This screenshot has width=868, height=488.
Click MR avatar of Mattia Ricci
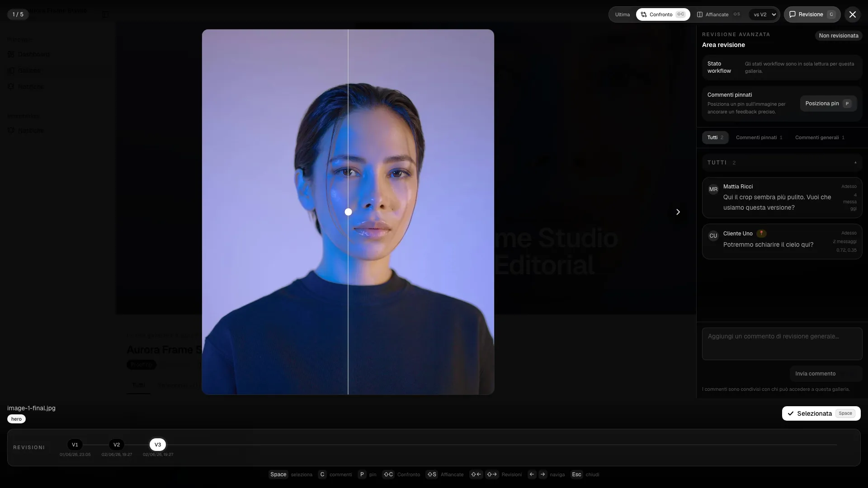point(713,189)
